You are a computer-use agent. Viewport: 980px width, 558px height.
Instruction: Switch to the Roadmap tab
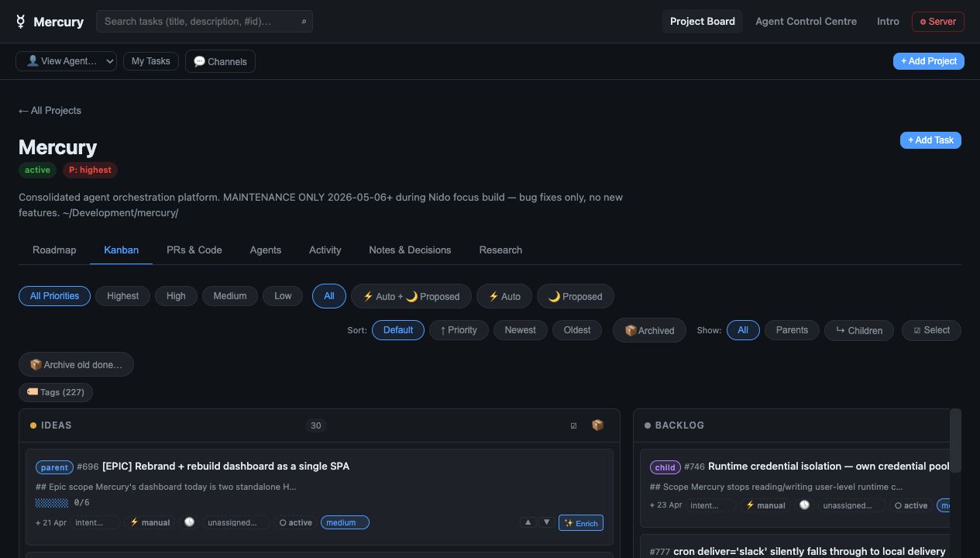pyautogui.click(x=54, y=250)
